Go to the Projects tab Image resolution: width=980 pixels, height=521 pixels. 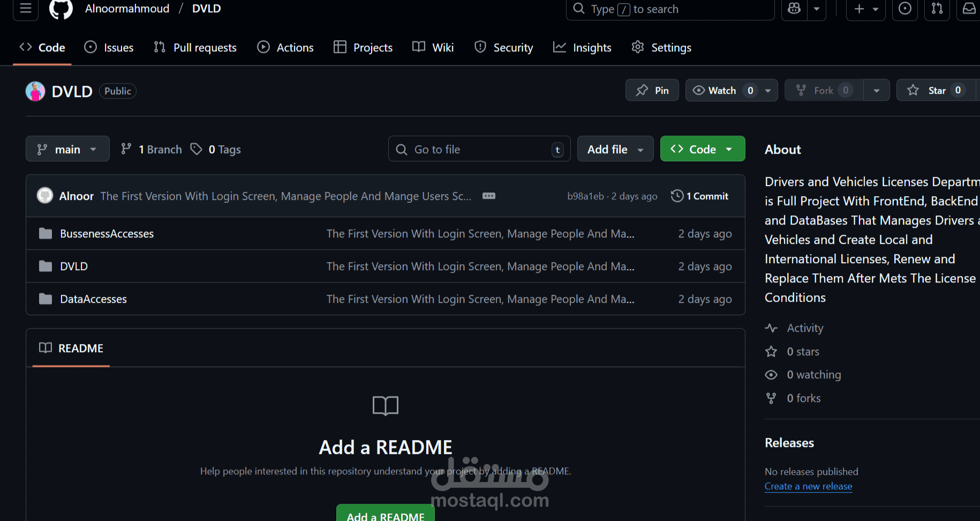(x=363, y=48)
